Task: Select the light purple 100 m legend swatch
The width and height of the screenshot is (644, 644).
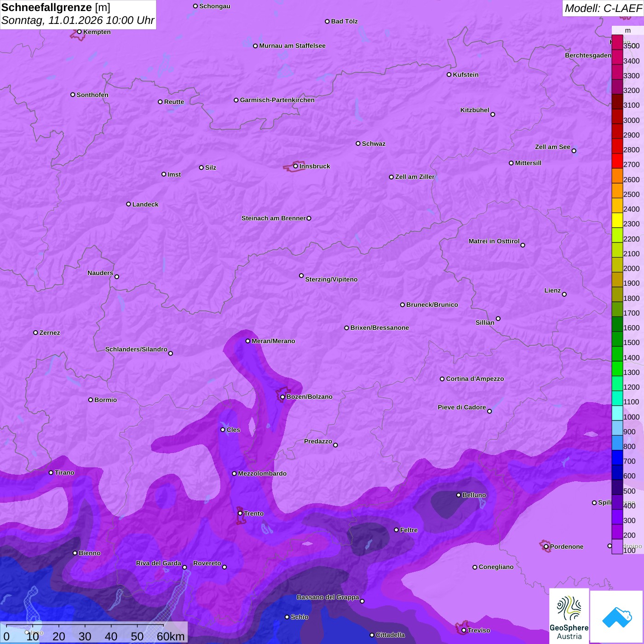Action: [x=617, y=546]
